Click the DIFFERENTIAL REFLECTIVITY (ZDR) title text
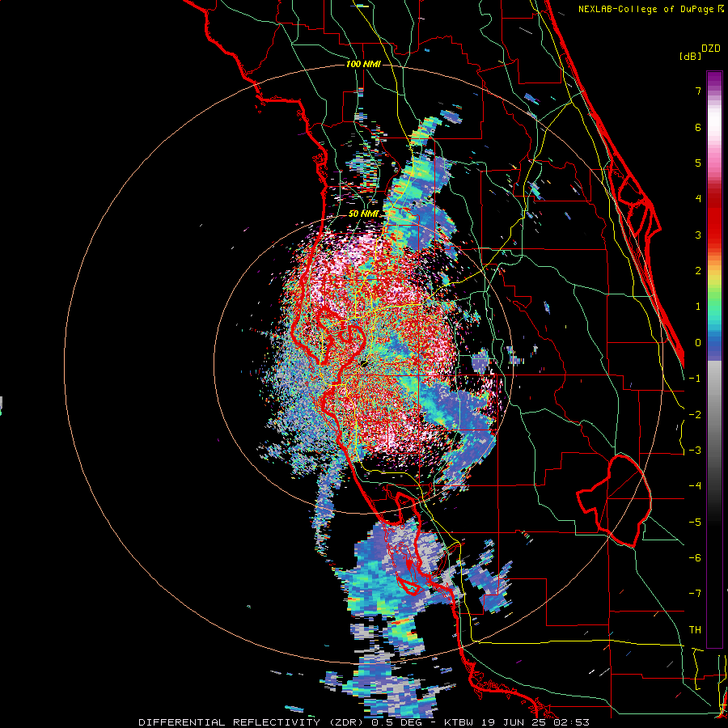The height and width of the screenshot is (728, 728). coord(252,722)
